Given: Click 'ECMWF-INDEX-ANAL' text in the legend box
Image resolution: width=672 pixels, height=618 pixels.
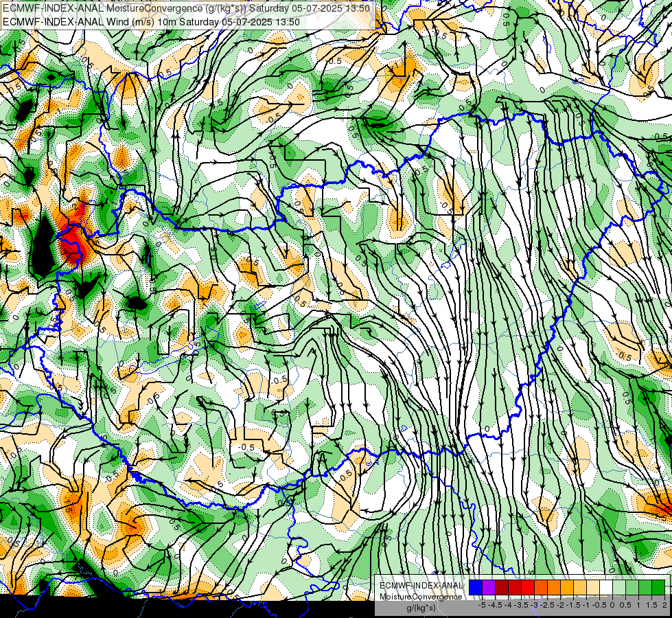Looking at the screenshot, I should 421,586.
